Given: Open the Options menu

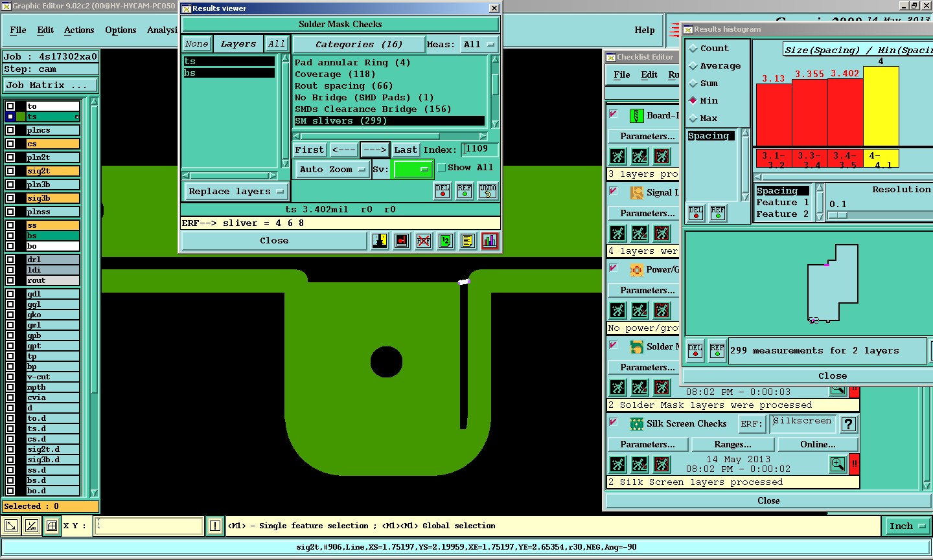Looking at the screenshot, I should pyautogui.click(x=121, y=30).
